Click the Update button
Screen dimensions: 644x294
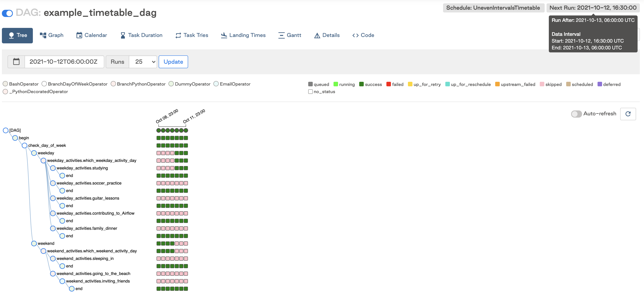click(x=173, y=62)
